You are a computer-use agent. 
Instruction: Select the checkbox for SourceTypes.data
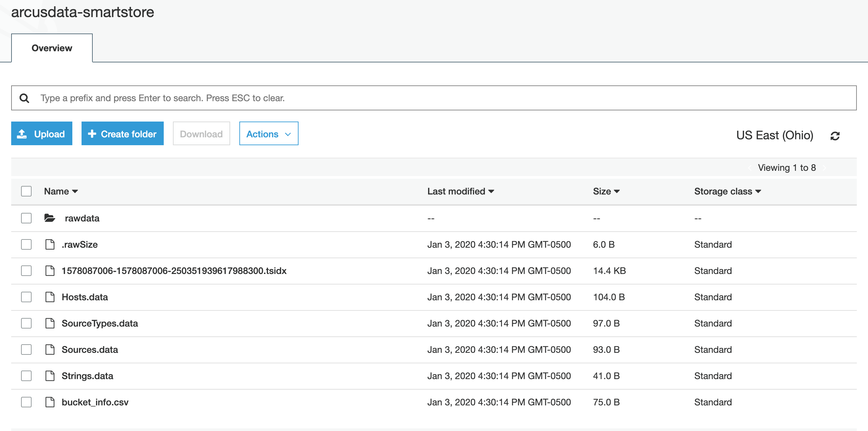point(26,323)
